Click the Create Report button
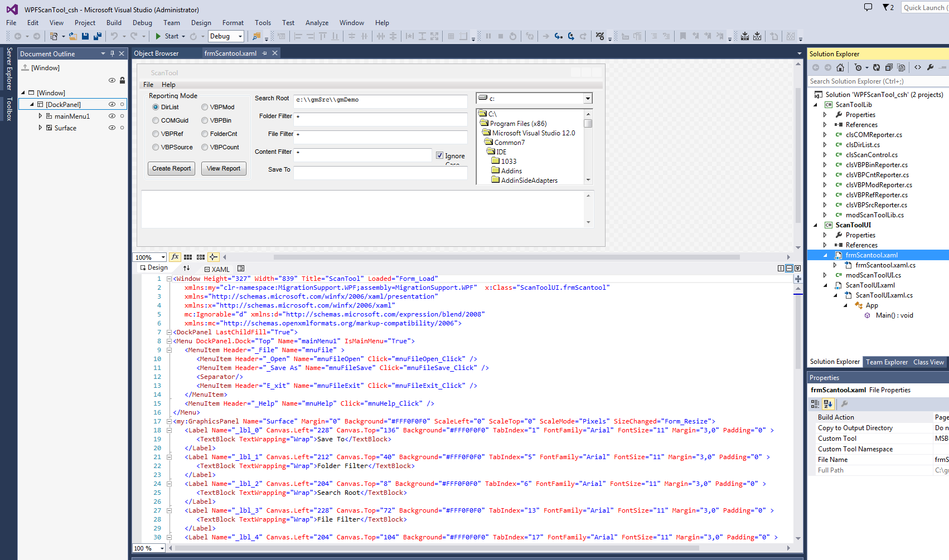The image size is (949, 560). 171,168
